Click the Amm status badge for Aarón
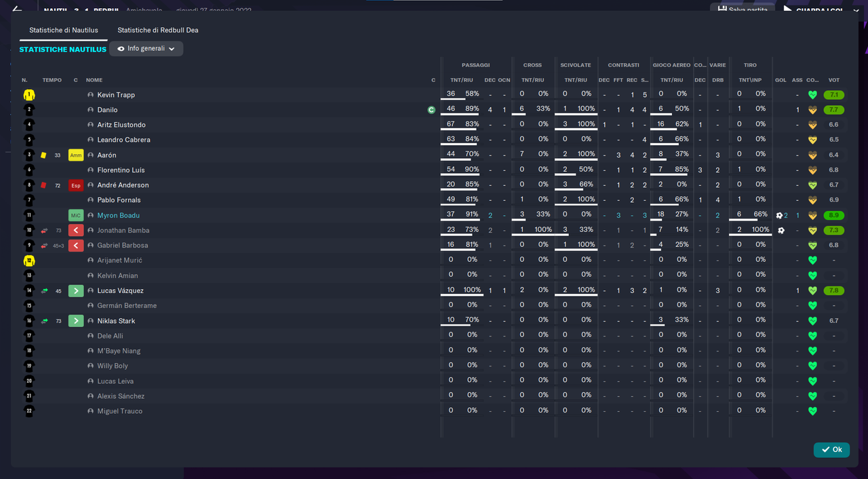 76,155
